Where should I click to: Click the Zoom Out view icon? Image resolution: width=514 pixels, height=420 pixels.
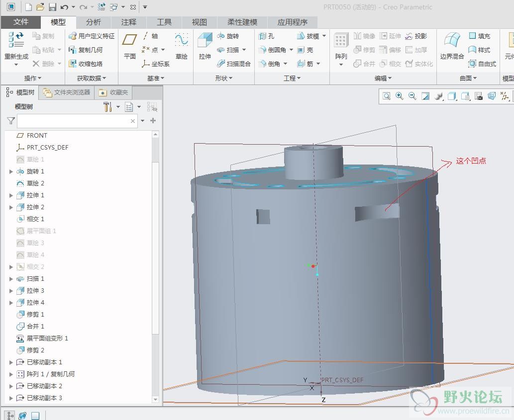click(412, 96)
